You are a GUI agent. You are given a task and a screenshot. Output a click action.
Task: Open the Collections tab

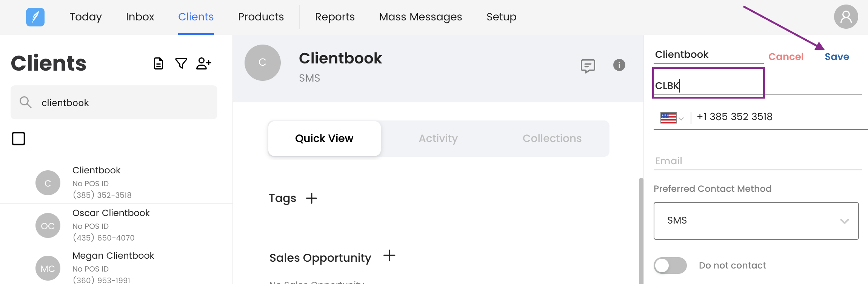pyautogui.click(x=552, y=139)
